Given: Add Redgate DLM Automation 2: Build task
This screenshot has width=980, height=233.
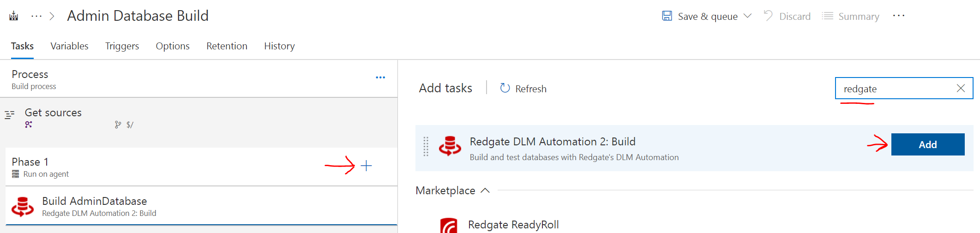Looking at the screenshot, I should pos(928,144).
